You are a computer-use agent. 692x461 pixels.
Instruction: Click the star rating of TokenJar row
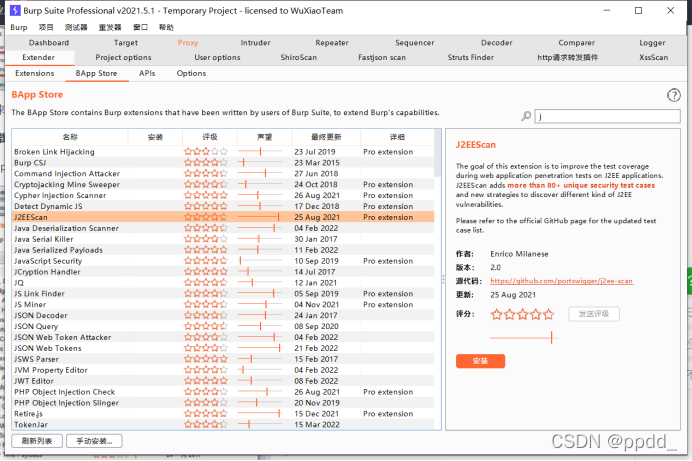click(206, 424)
